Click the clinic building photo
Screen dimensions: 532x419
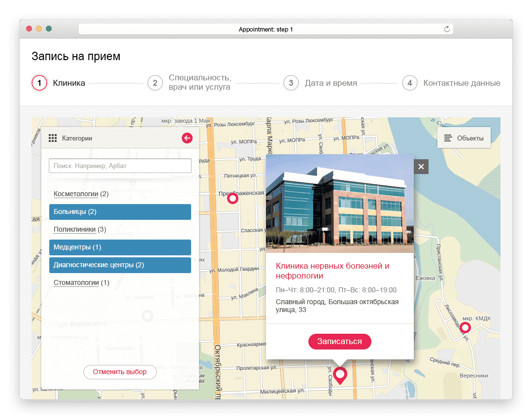click(339, 204)
